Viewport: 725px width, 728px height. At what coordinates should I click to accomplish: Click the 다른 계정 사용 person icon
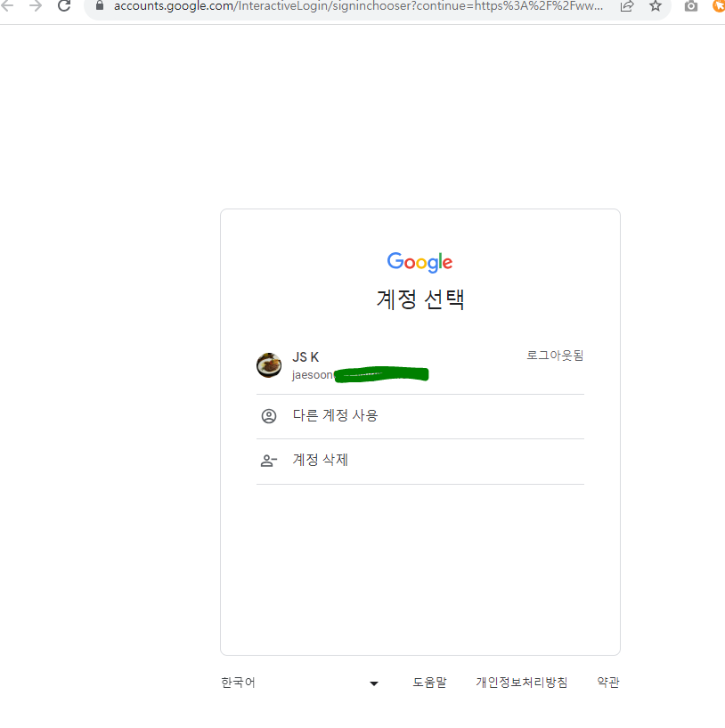269,416
